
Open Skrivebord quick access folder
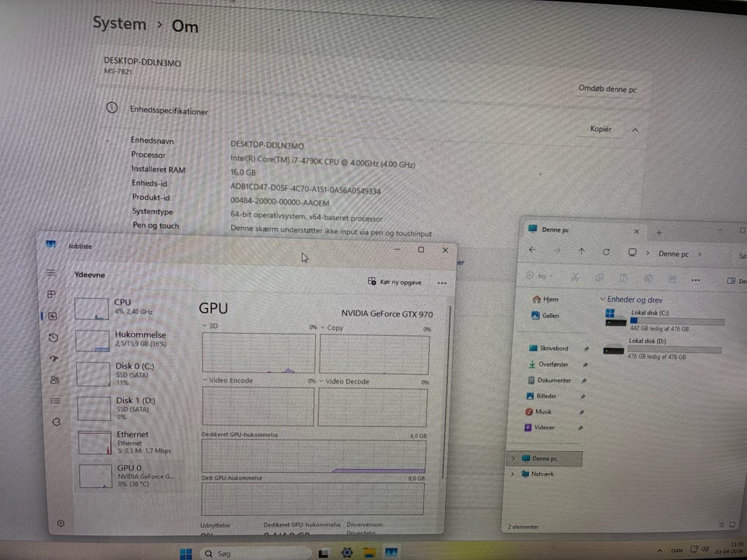click(549, 348)
